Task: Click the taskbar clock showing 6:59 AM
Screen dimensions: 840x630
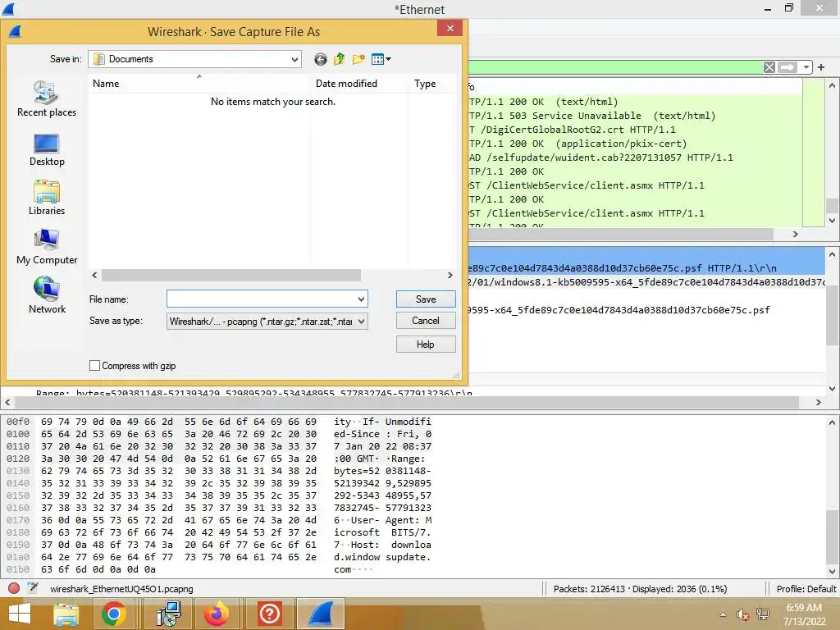Action: 804,614
